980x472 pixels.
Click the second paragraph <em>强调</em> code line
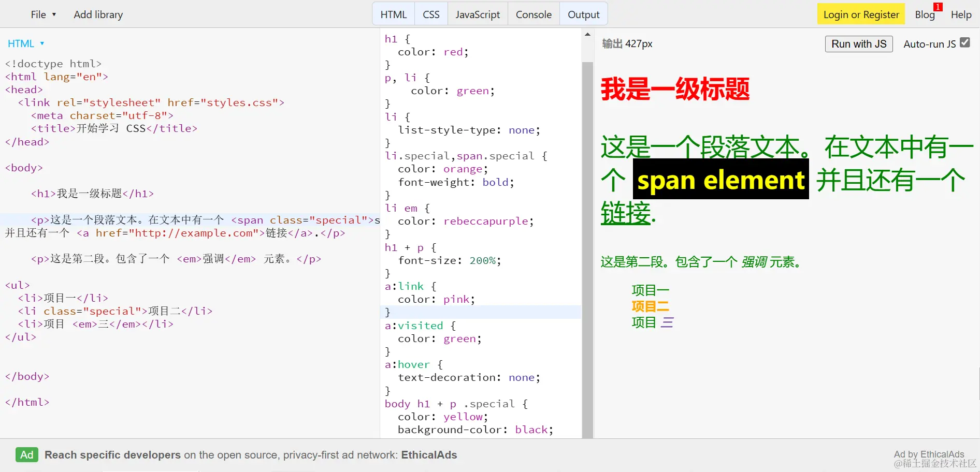(176, 259)
